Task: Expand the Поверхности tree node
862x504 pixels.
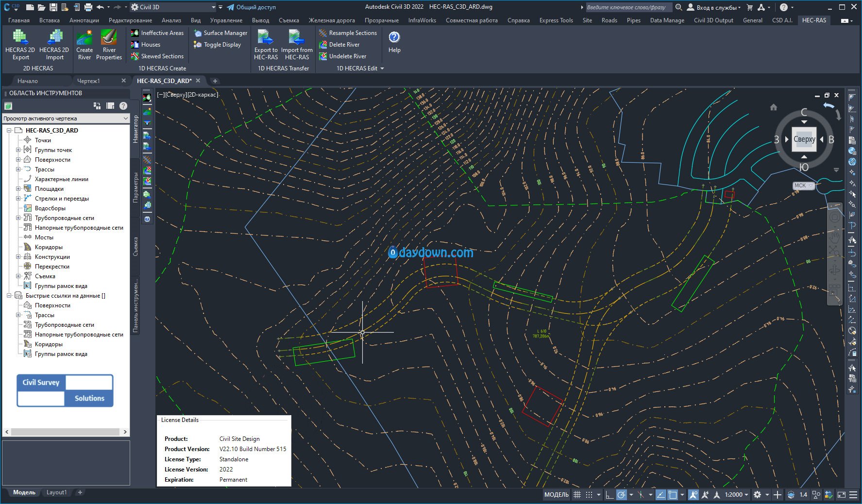Action: 18,160
